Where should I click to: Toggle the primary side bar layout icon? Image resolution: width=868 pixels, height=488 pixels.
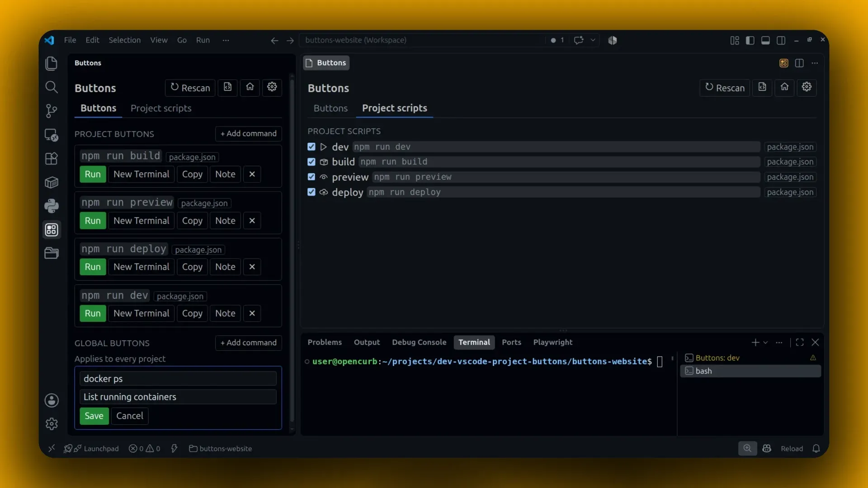(750, 41)
